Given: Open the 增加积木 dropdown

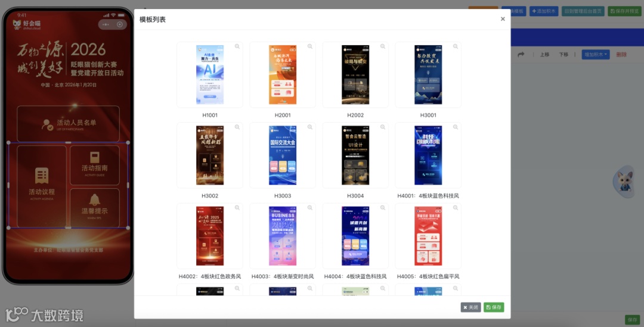Looking at the screenshot, I should pyautogui.click(x=596, y=55).
